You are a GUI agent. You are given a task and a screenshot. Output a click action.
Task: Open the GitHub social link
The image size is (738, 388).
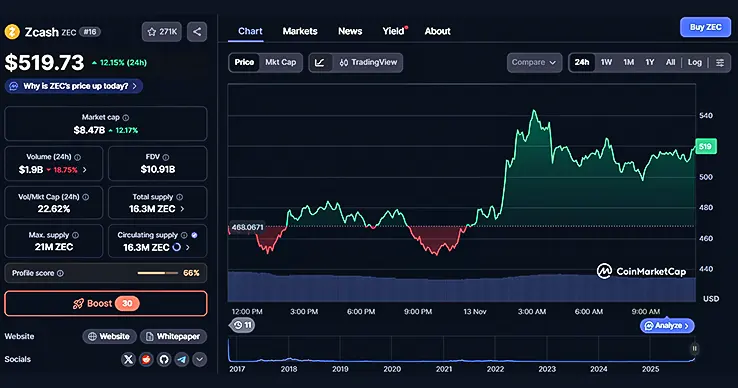164,360
